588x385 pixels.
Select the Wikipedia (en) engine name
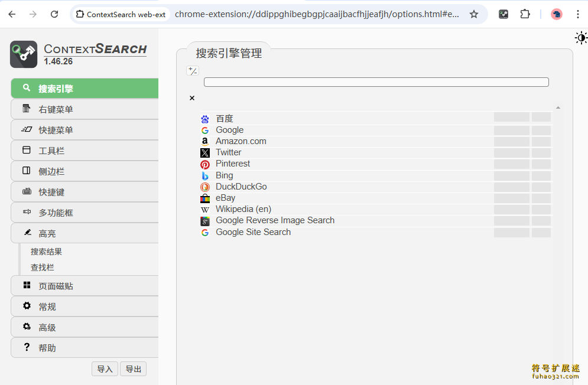(x=243, y=209)
